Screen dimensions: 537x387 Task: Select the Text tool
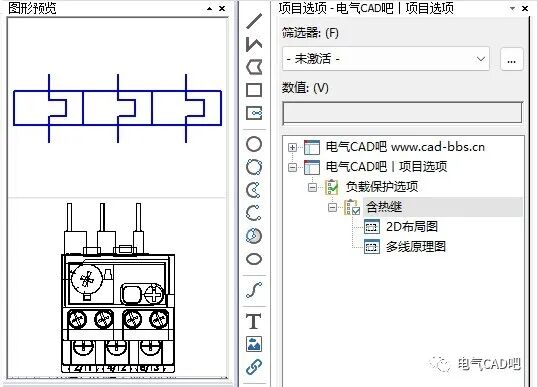(x=254, y=321)
